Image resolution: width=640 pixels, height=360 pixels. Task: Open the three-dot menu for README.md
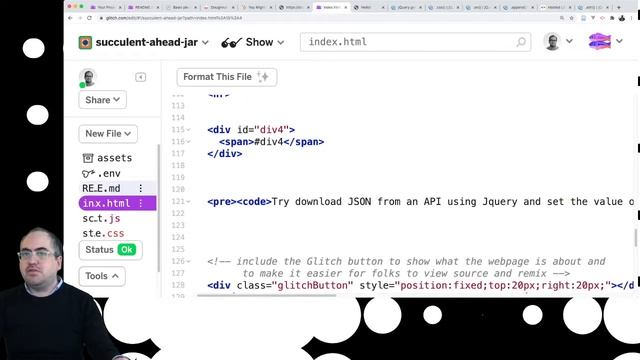click(141, 188)
